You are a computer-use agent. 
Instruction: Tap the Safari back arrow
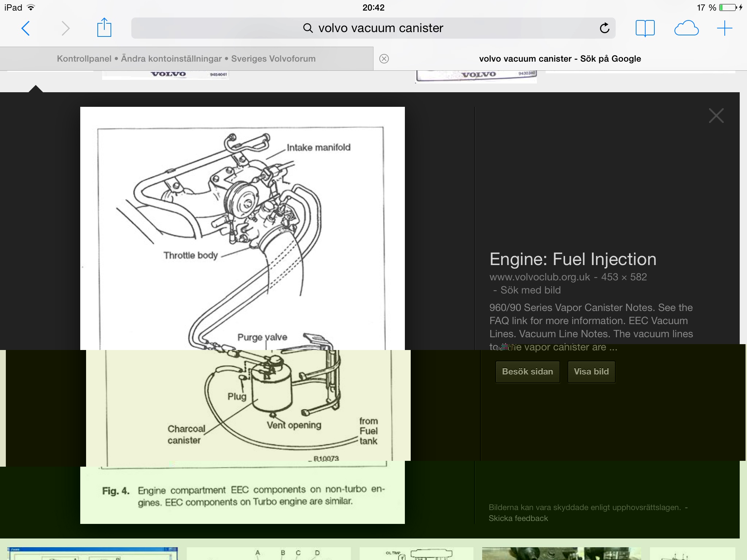(26, 28)
